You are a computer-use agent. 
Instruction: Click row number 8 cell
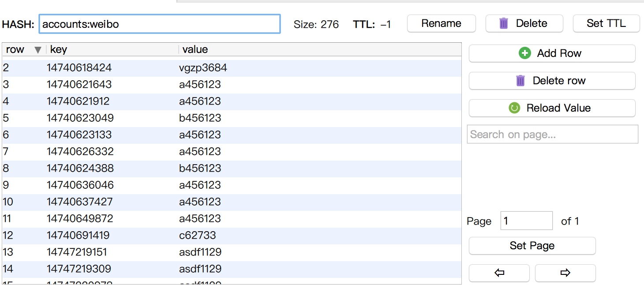(6, 169)
